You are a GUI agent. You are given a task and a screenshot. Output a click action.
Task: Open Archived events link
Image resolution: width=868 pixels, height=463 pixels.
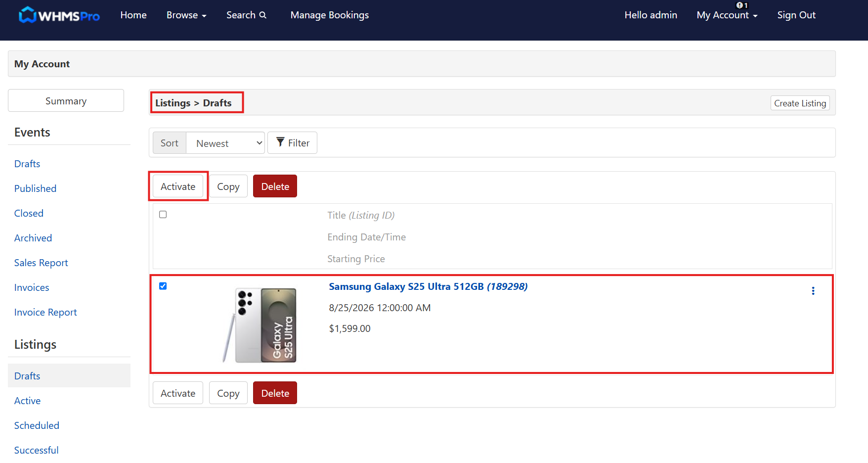[33, 238]
